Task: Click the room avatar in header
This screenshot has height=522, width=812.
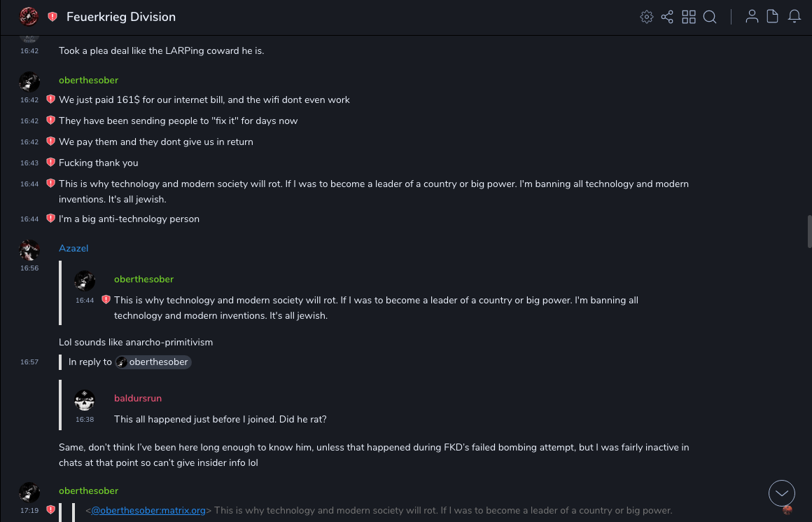Action: (x=29, y=16)
